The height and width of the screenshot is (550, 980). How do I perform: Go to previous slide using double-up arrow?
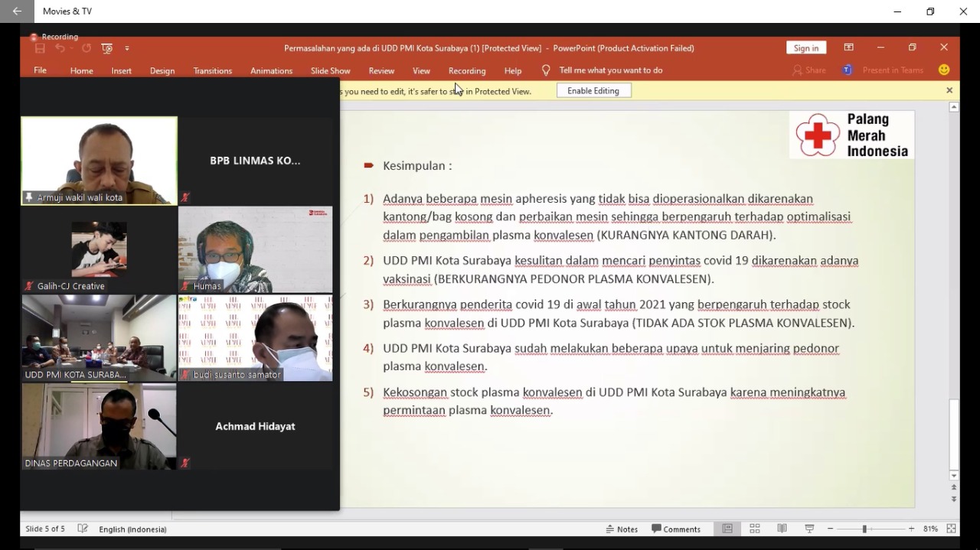click(x=954, y=487)
